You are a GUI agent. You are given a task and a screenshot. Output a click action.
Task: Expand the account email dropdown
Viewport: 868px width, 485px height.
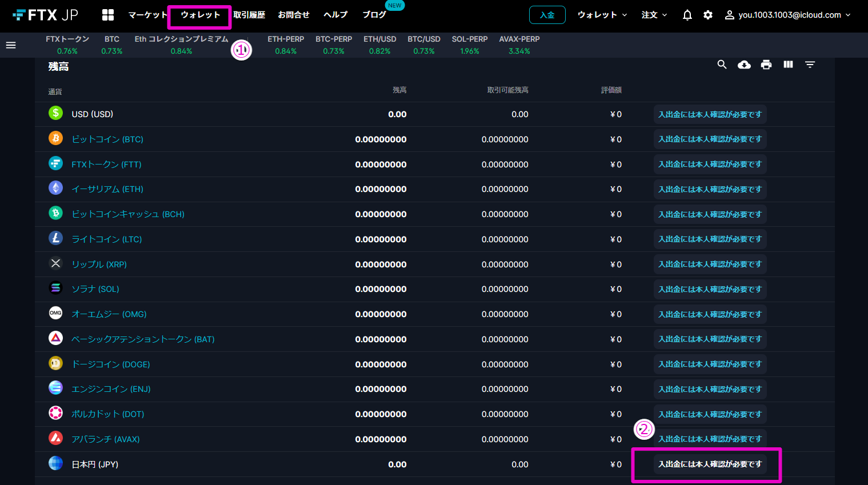point(794,15)
